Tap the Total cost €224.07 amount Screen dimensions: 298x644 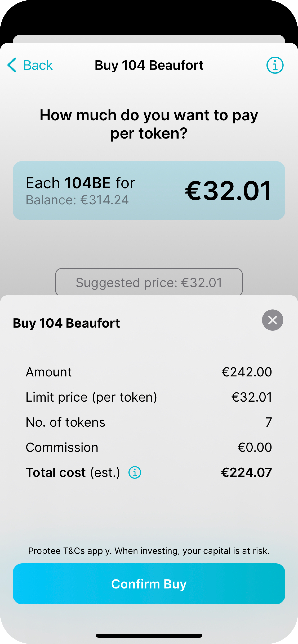pyautogui.click(x=246, y=473)
